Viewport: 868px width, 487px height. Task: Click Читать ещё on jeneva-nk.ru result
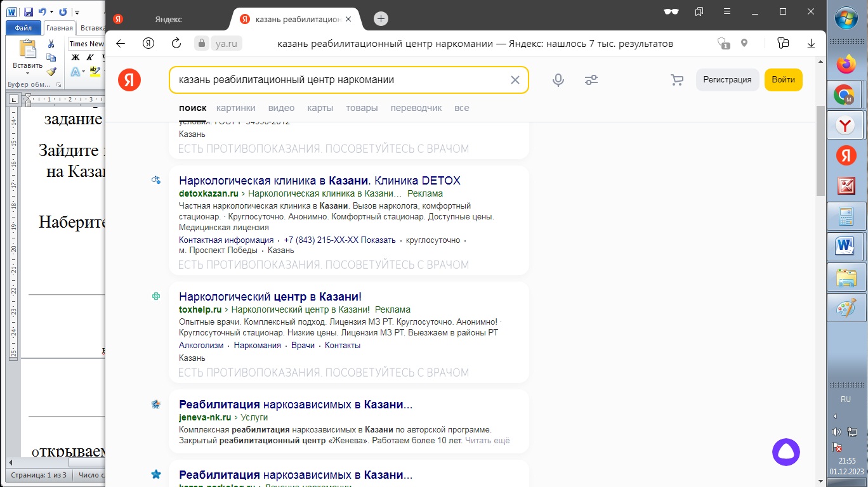(x=487, y=441)
